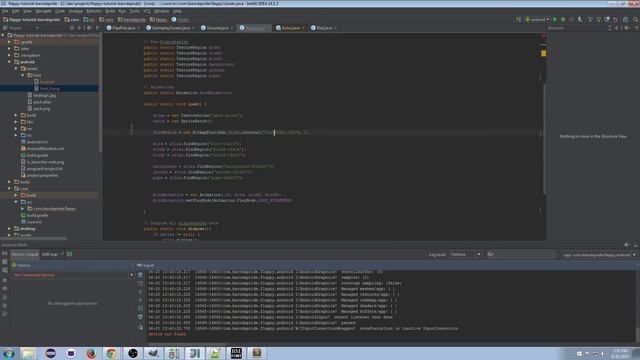640x360 pixels.
Task: Open the VCS menu
Action: coord(147,11)
